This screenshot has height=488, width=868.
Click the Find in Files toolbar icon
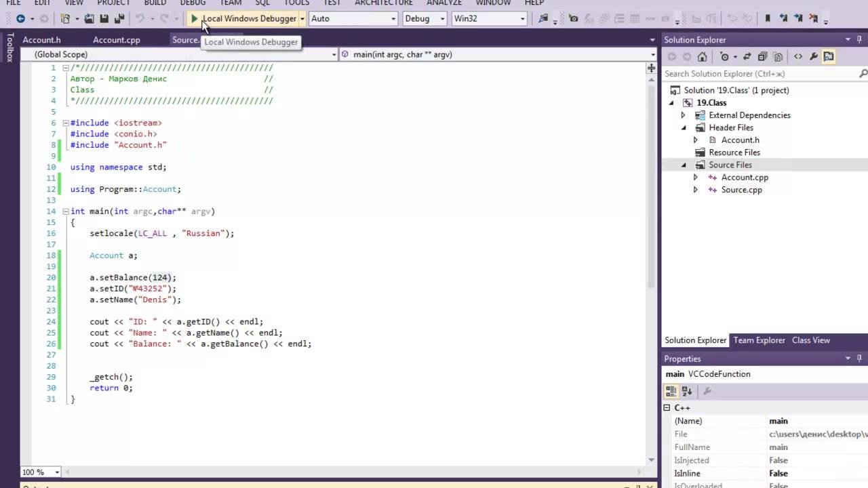(543, 19)
